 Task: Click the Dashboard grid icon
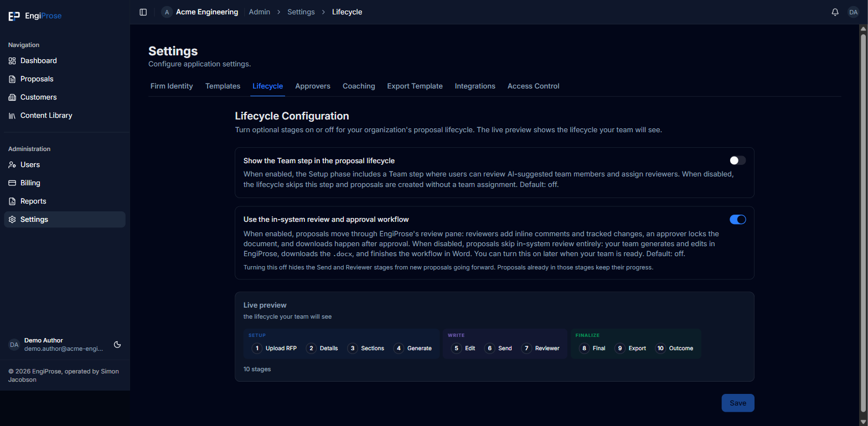(12, 61)
